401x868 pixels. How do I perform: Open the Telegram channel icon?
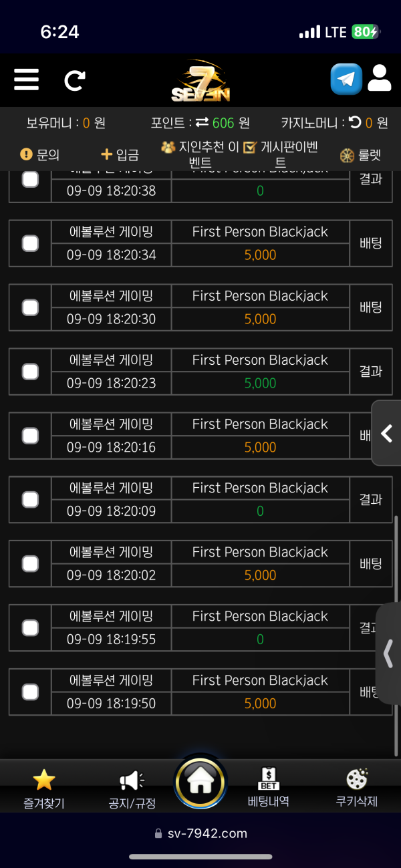pos(346,80)
